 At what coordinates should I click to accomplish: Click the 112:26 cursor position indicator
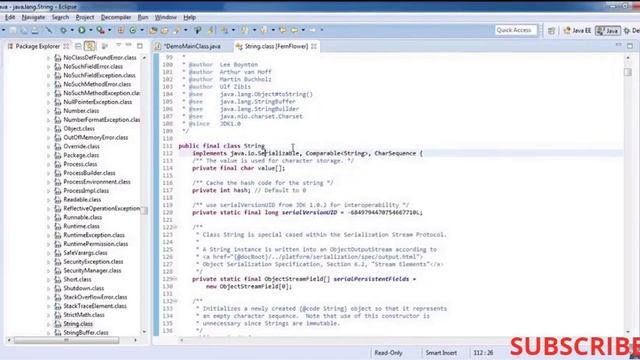coord(483,353)
